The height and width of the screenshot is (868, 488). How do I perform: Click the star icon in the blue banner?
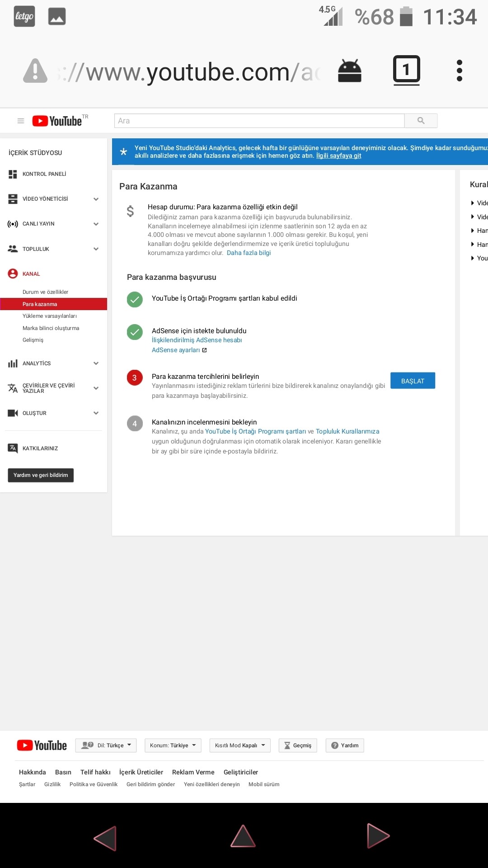(123, 151)
